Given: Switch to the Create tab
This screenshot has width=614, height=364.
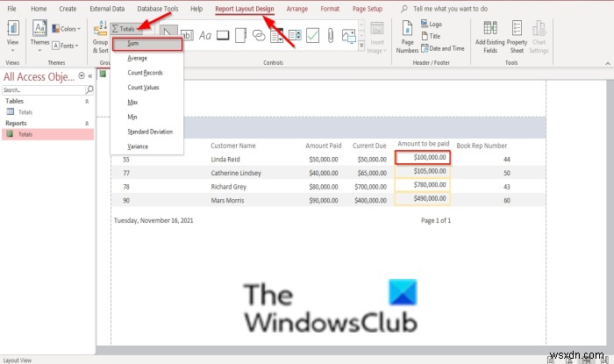Looking at the screenshot, I should click(68, 8).
